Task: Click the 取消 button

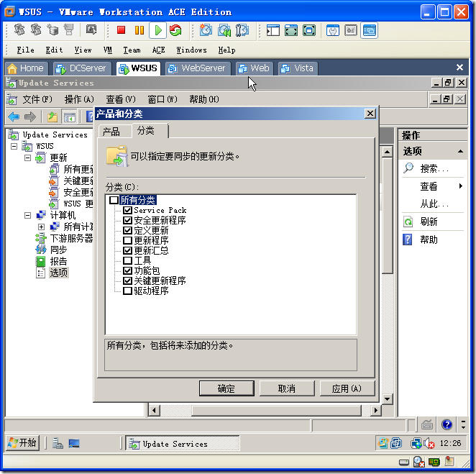Action: click(x=287, y=388)
